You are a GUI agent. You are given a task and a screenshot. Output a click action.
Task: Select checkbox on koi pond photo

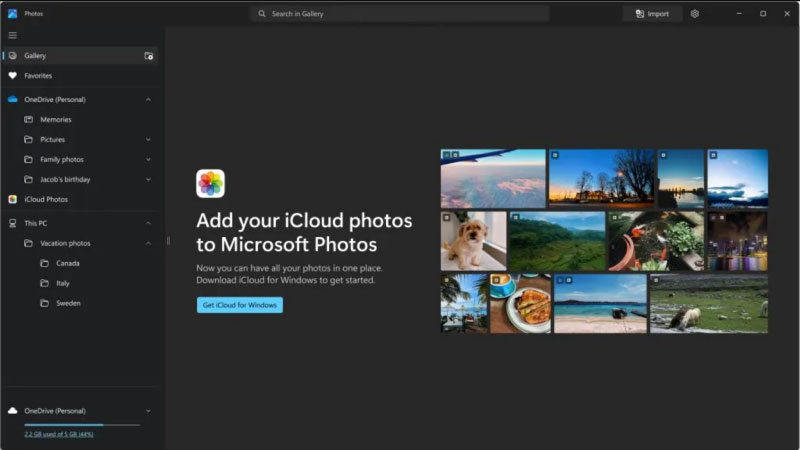pyautogui.click(x=614, y=217)
